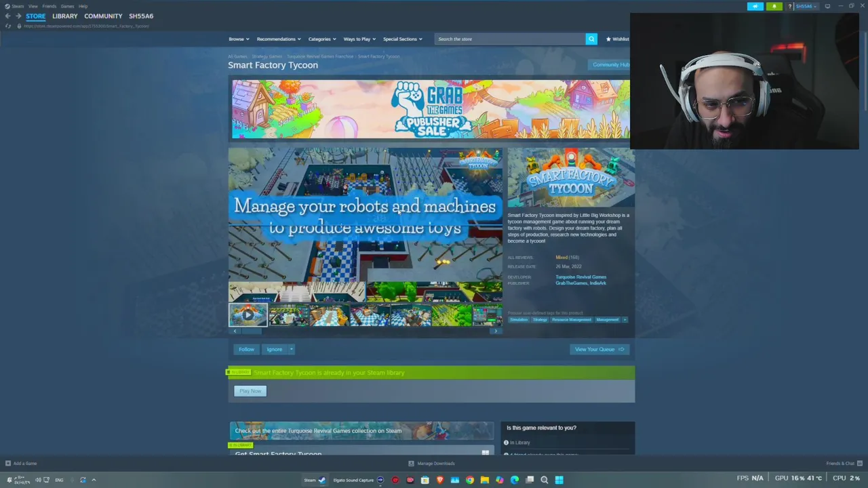Click the Ignore button
Screen dimensions: 868x488
(274, 349)
